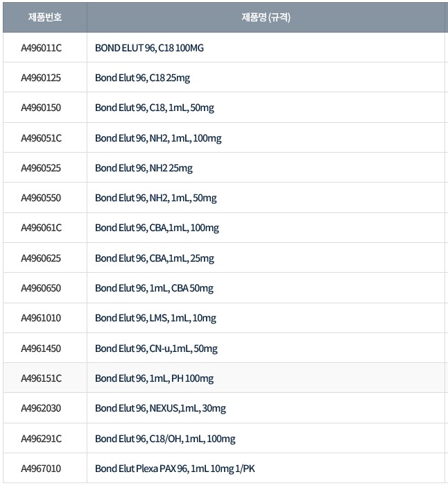Click product number A4960150

tap(42, 108)
